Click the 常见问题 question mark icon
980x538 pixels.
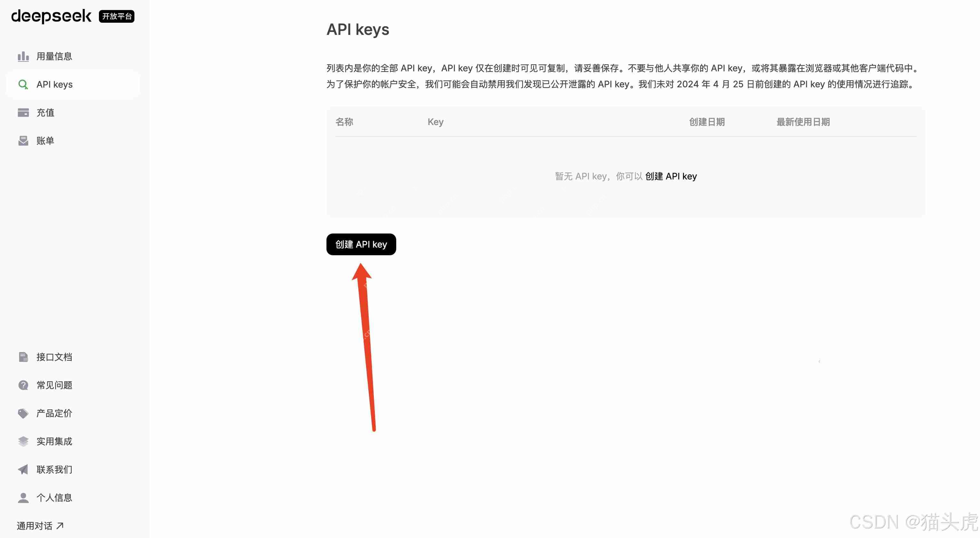click(x=23, y=385)
